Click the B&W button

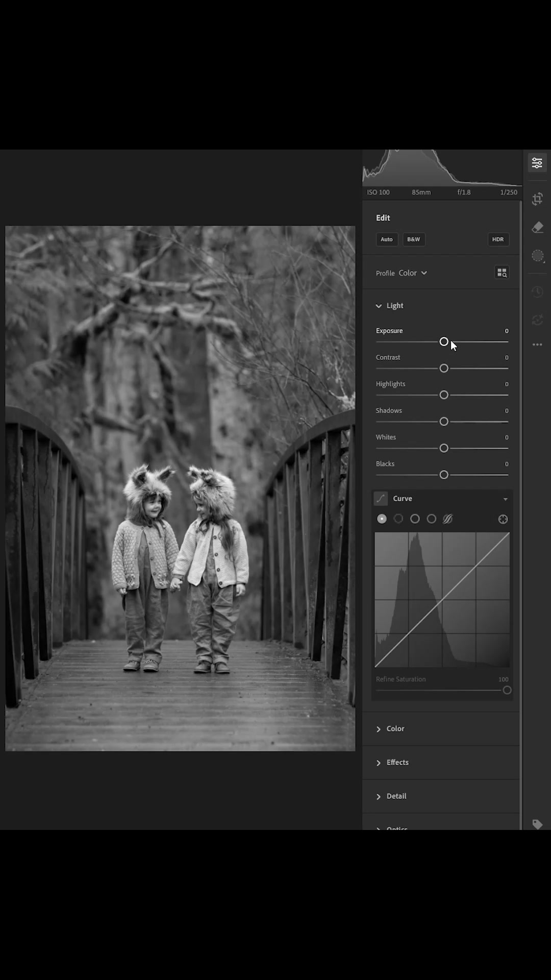coord(414,239)
